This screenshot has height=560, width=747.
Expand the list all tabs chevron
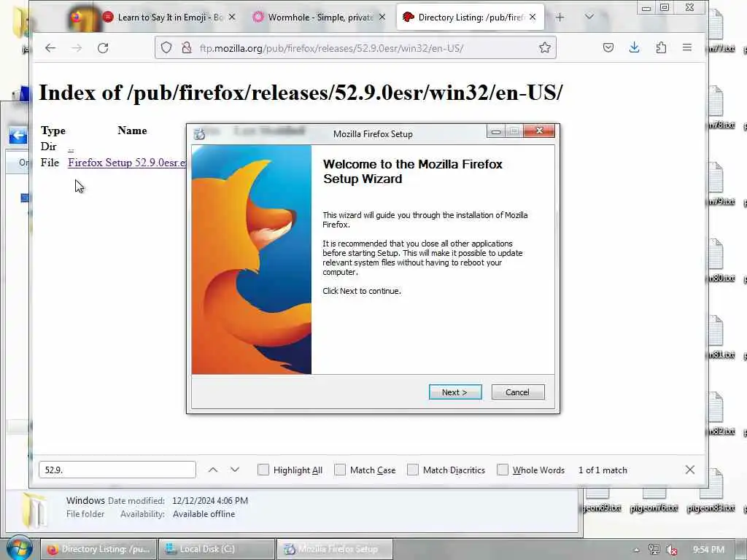coord(589,17)
